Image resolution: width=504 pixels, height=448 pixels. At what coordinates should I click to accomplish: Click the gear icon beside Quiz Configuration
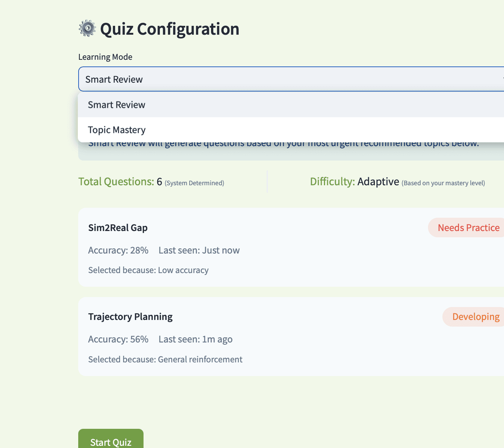(87, 28)
